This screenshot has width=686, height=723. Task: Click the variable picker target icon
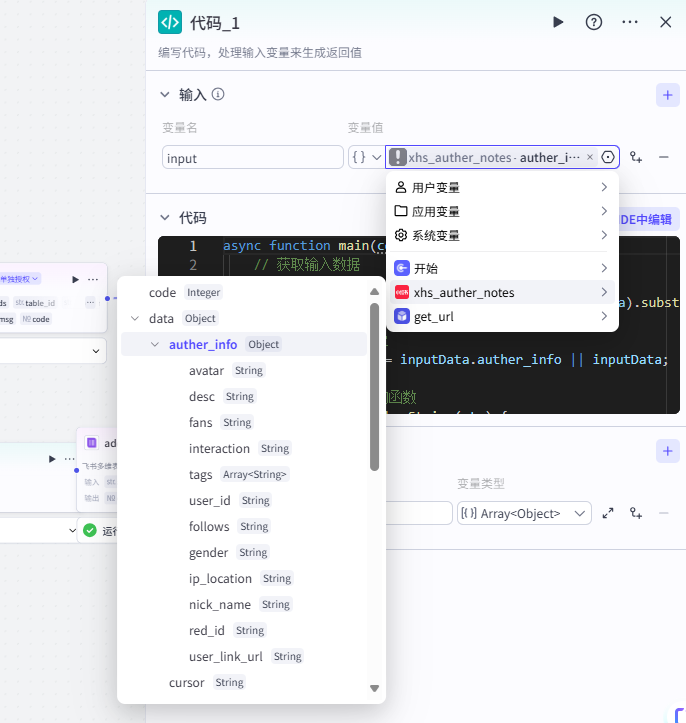tap(608, 157)
